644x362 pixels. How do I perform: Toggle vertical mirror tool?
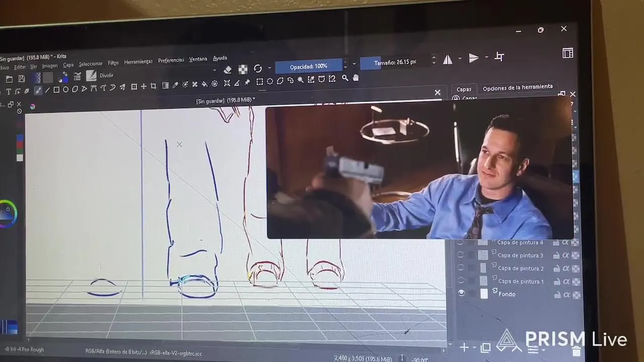473,58
